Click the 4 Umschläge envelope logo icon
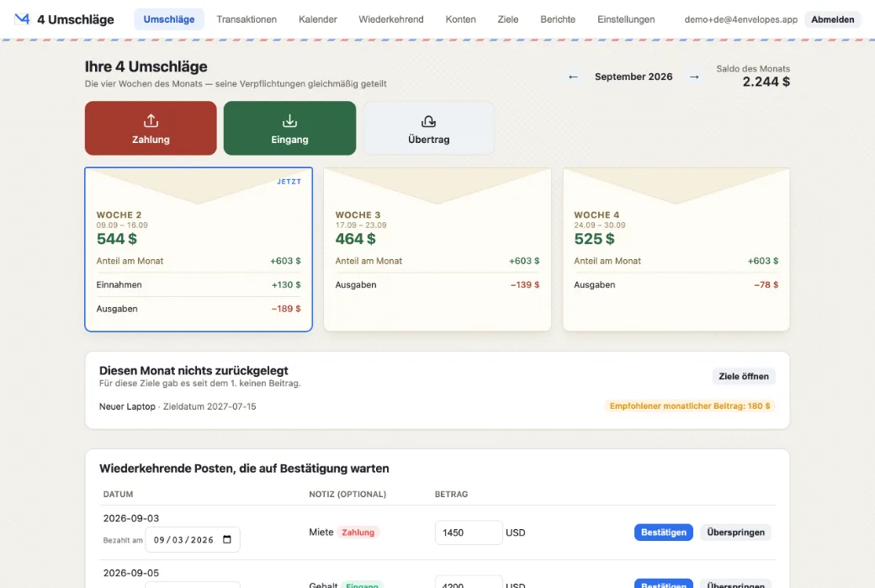The width and height of the screenshot is (875, 588). click(22, 19)
